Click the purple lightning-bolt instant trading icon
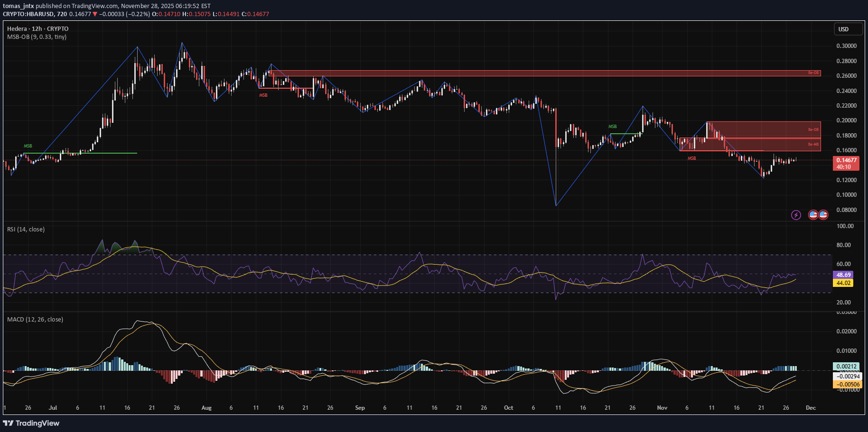The image size is (868, 432). coord(797,215)
